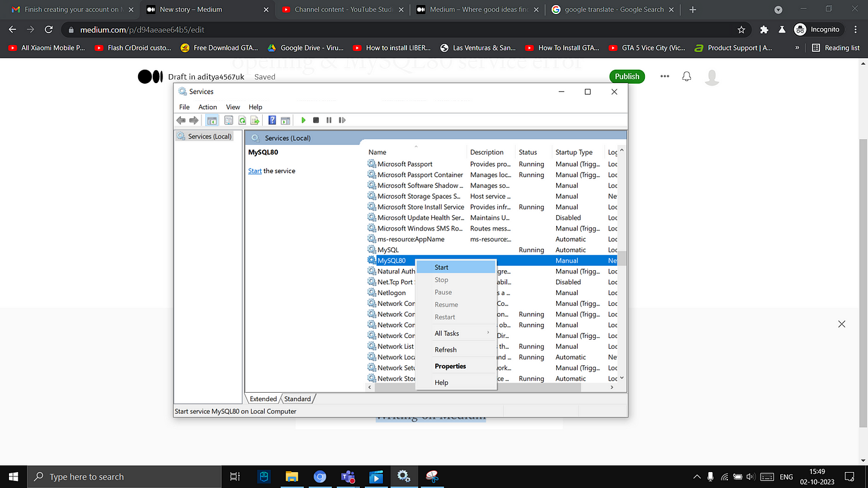Switch to the Extended tab
Viewport: 868px width, 488px height.
[x=263, y=399]
